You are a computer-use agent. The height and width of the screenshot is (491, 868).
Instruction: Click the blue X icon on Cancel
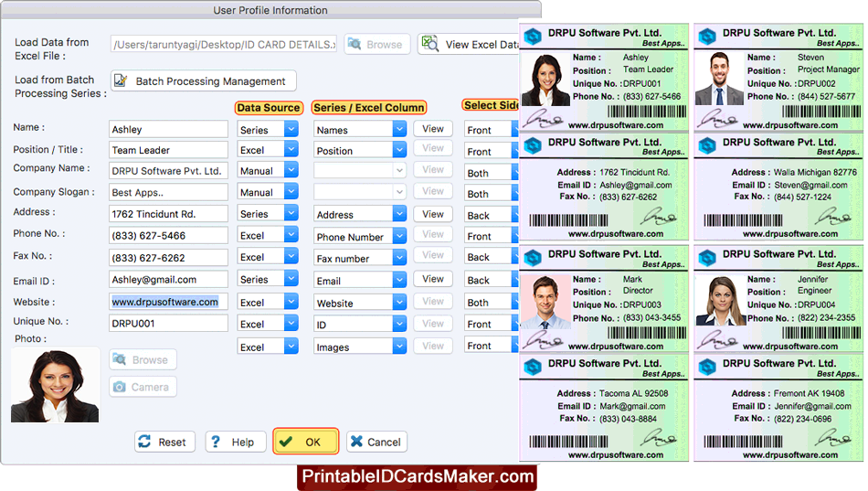click(357, 442)
